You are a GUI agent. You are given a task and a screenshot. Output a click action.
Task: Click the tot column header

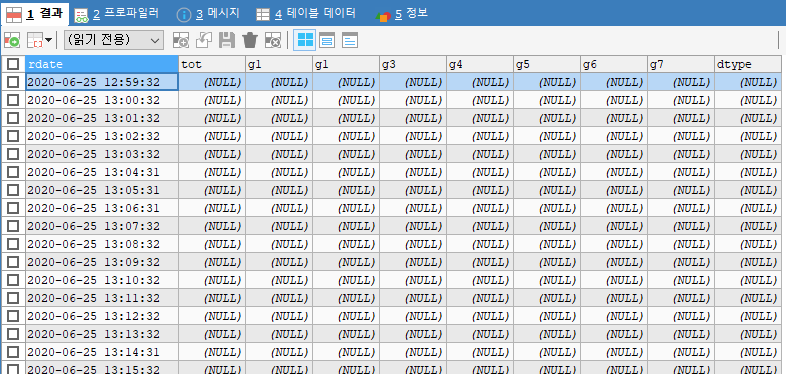(212, 64)
